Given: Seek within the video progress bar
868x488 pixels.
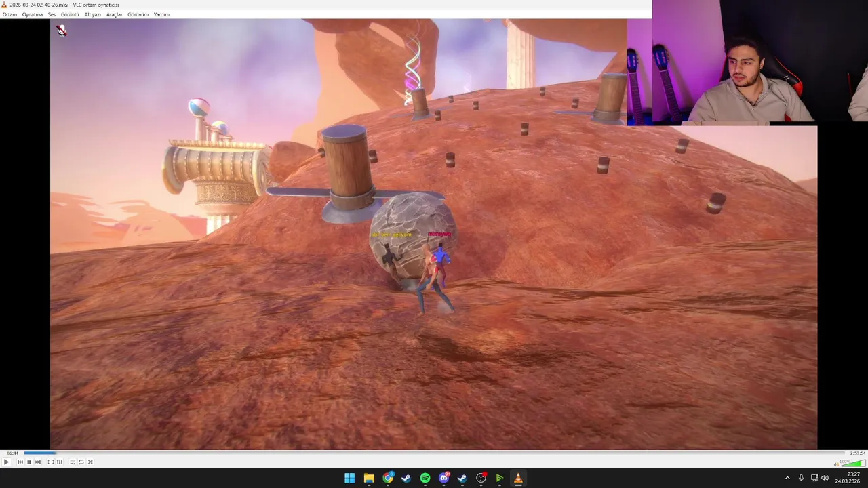Looking at the screenshot, I should point(434,453).
